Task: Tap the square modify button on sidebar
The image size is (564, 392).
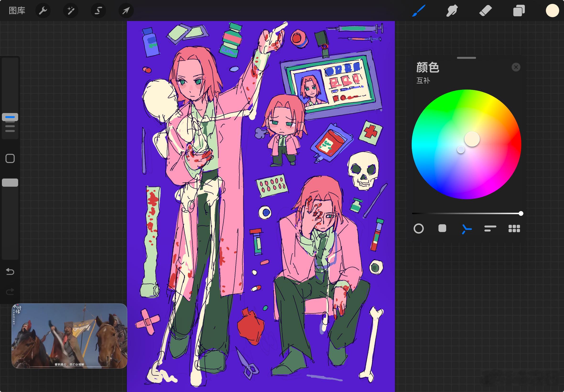Action: coord(10,158)
